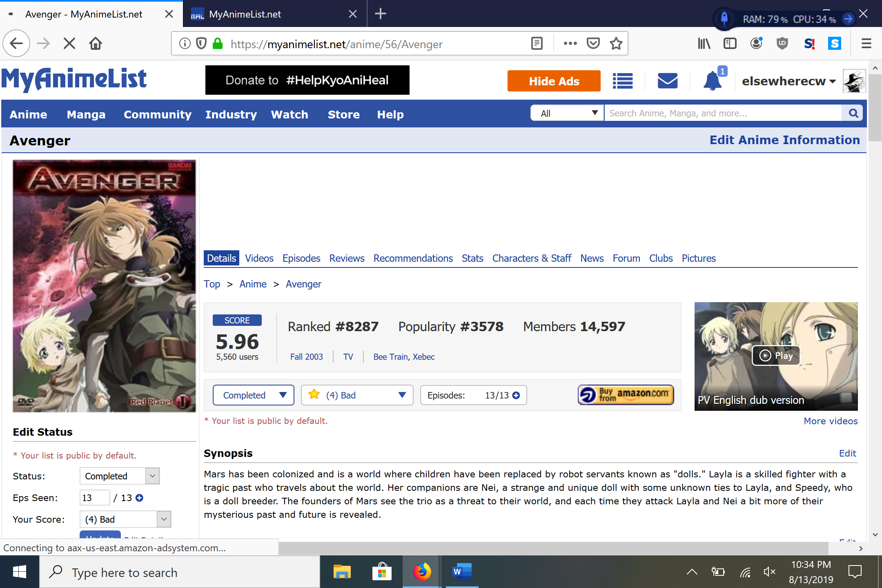Switch to Characters & Staff tab

coord(532,258)
